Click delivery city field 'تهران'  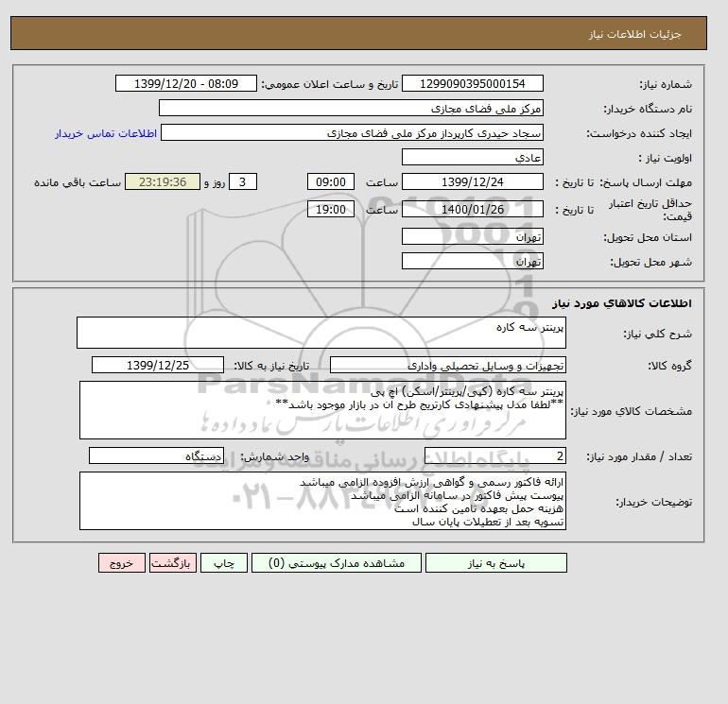click(x=472, y=261)
